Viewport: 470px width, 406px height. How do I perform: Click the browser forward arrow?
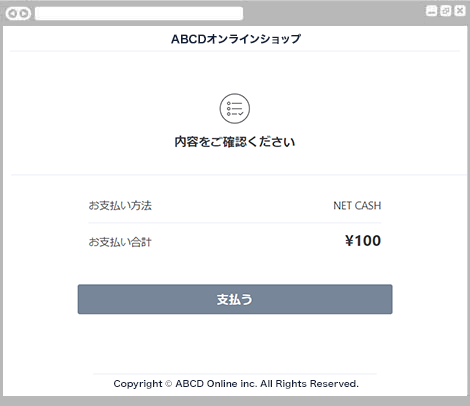24,14
